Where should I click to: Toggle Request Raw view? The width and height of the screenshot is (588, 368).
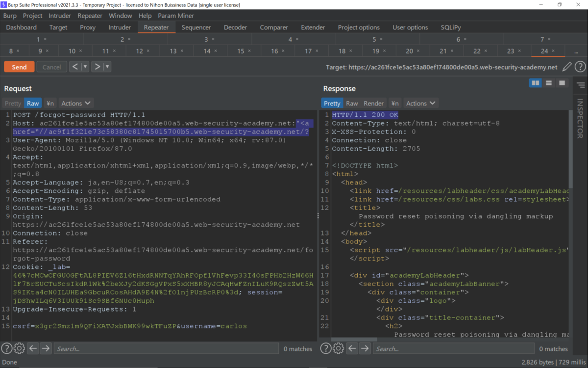33,103
